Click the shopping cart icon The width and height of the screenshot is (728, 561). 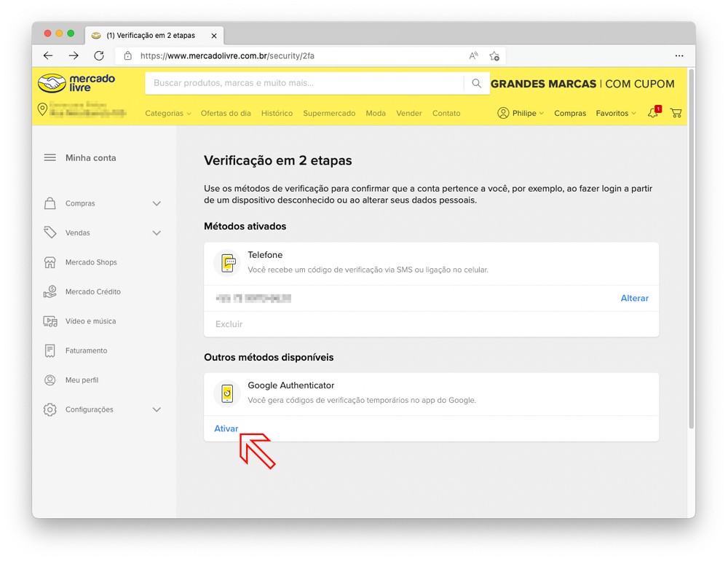(676, 113)
